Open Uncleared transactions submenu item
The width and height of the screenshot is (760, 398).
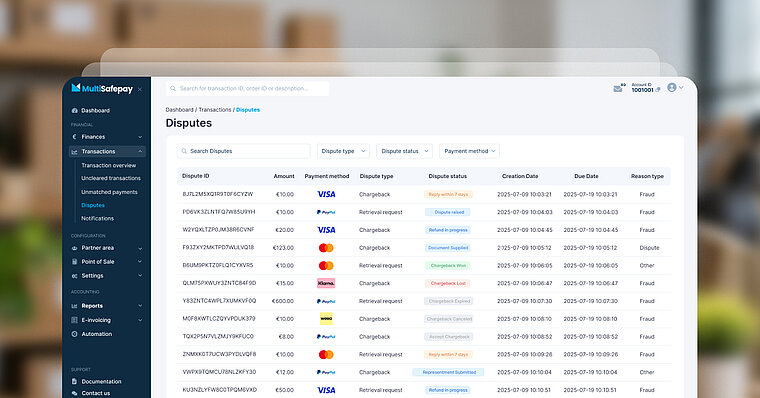(111, 178)
